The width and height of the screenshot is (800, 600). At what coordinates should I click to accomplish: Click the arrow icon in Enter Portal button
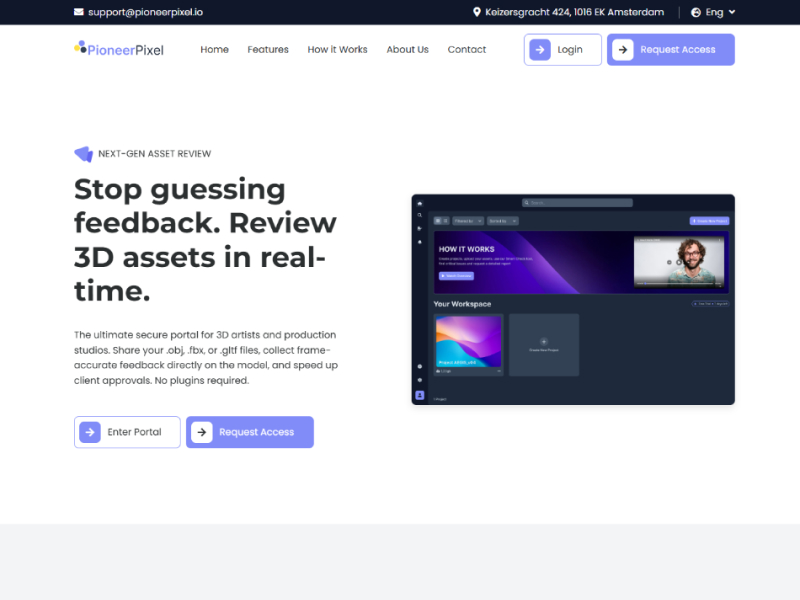pos(90,432)
